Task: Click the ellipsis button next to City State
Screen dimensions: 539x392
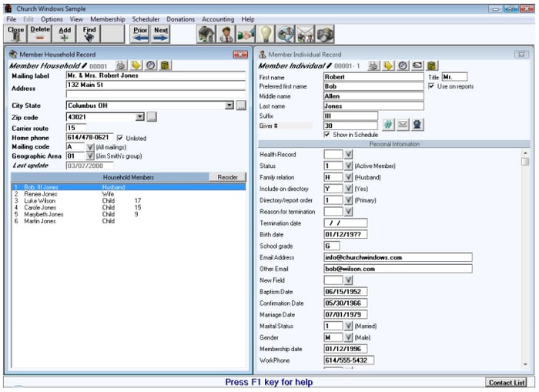Action: coord(241,106)
